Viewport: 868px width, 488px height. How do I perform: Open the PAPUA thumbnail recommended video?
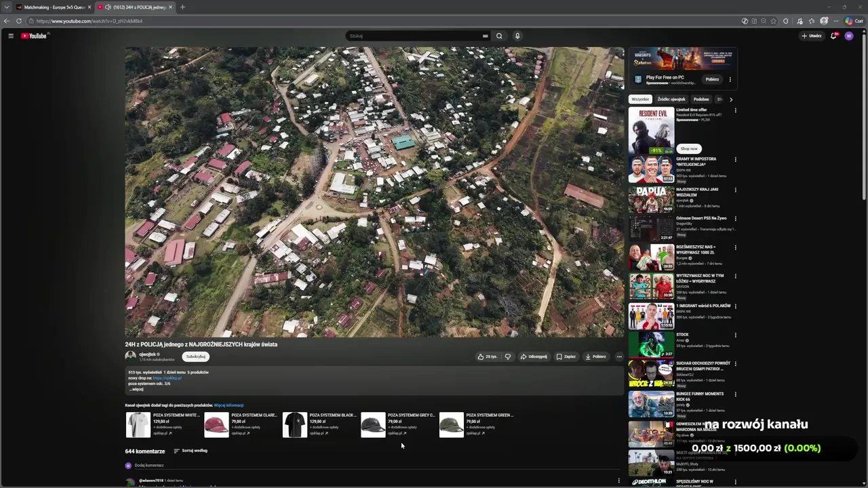651,199
